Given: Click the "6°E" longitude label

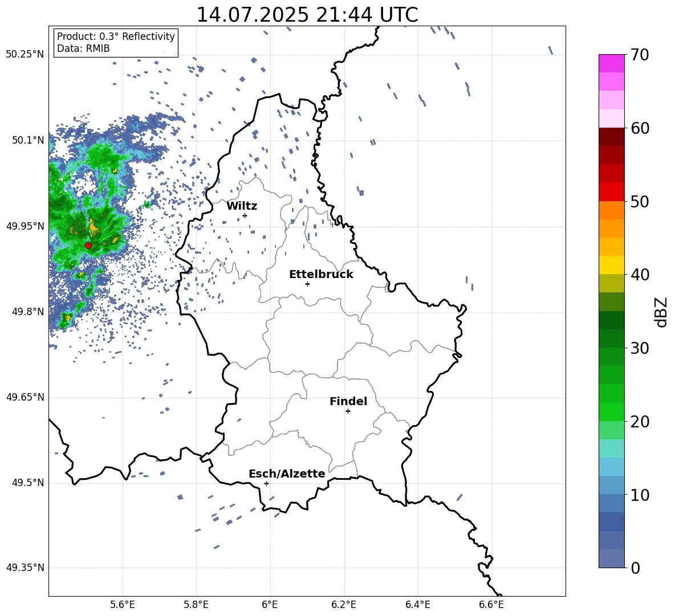Looking at the screenshot, I should tap(270, 605).
